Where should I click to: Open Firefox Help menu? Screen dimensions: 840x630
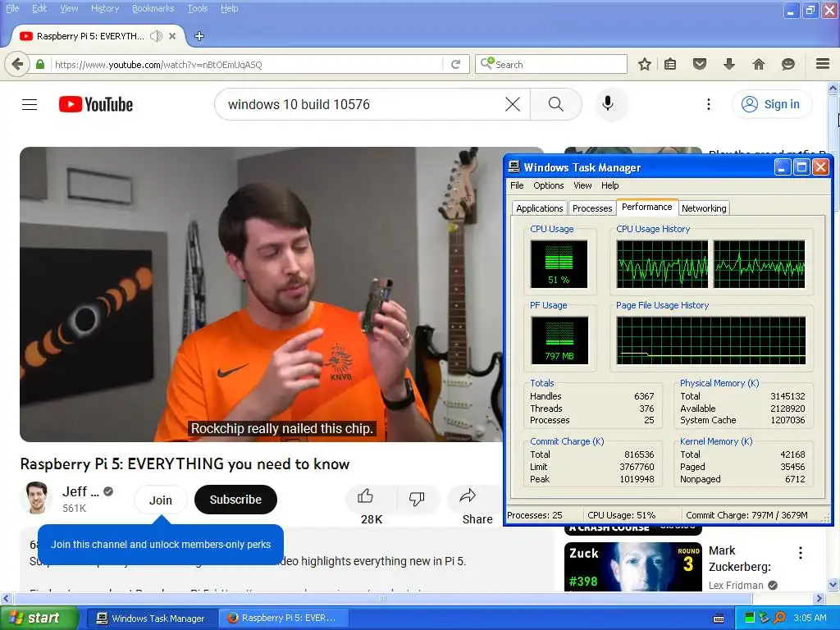click(x=230, y=8)
